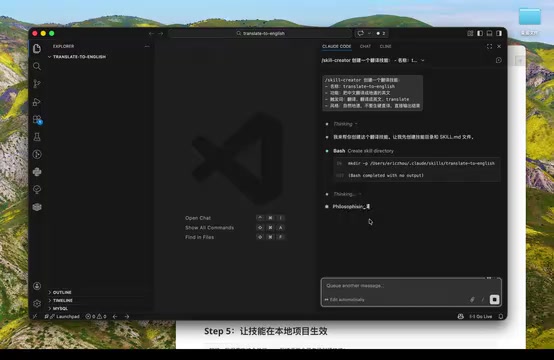Open errors and warnings count in the status bar
This screenshot has width=554, height=360.
pos(96,317)
